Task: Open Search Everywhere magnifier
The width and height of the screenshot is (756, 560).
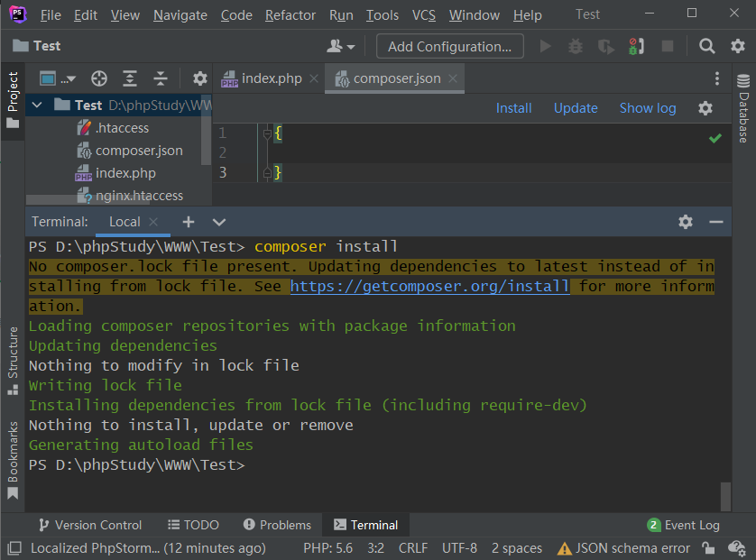Action: (706, 46)
